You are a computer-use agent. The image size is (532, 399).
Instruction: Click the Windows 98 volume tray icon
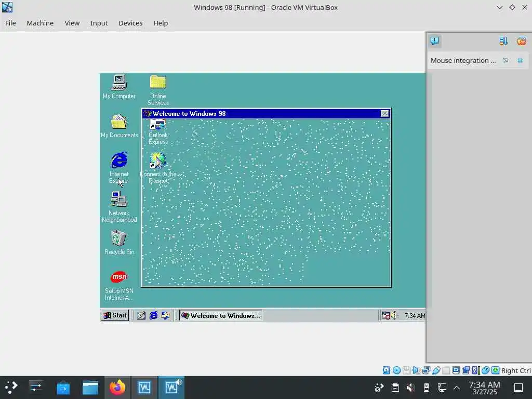coord(394,315)
